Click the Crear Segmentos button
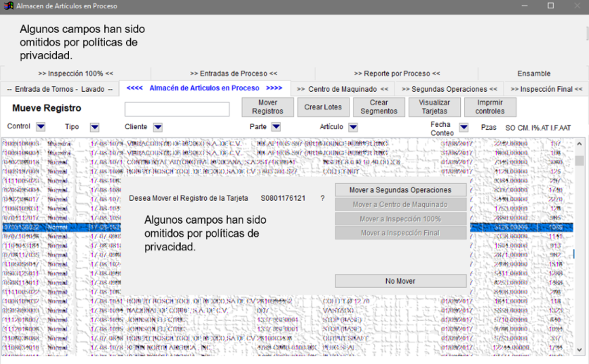Screen dimensions: 589x364 click(x=379, y=107)
